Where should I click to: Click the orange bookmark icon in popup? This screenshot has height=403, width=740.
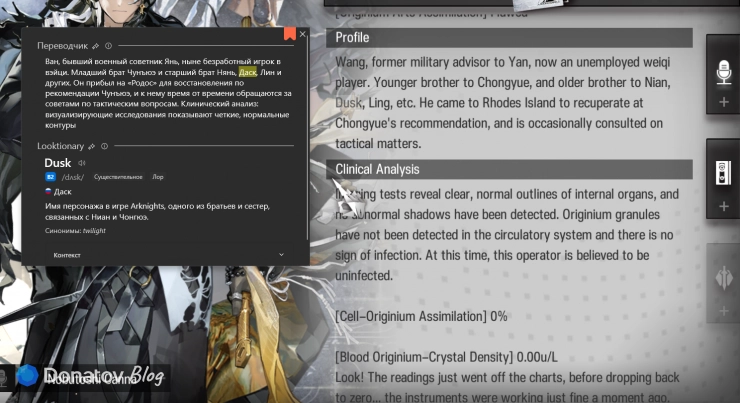[290, 34]
